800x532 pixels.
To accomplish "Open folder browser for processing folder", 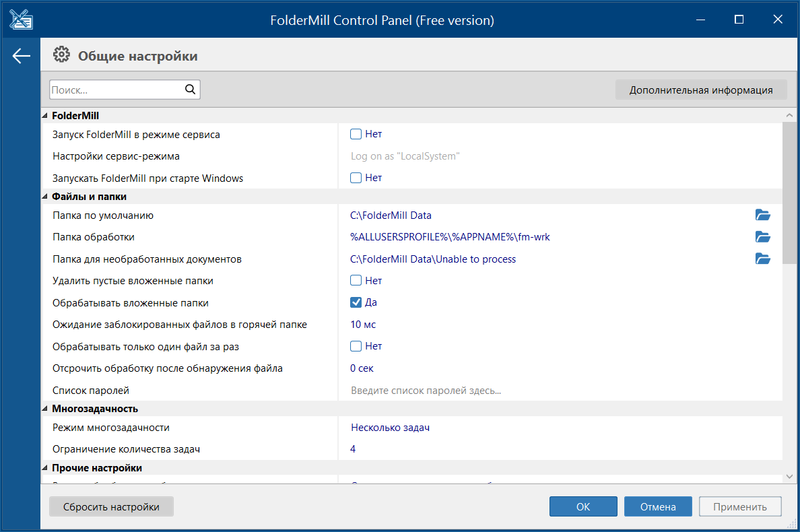I will [762, 237].
